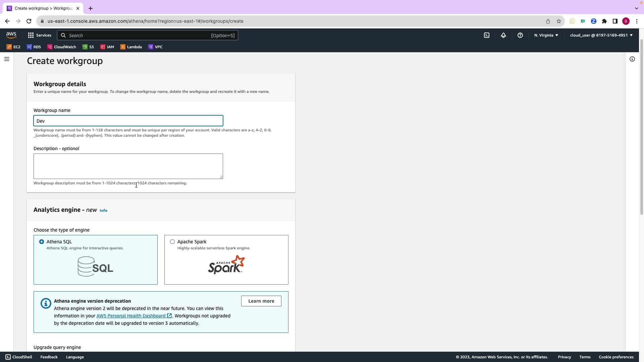Open the Services grid menu

pyautogui.click(x=40, y=35)
